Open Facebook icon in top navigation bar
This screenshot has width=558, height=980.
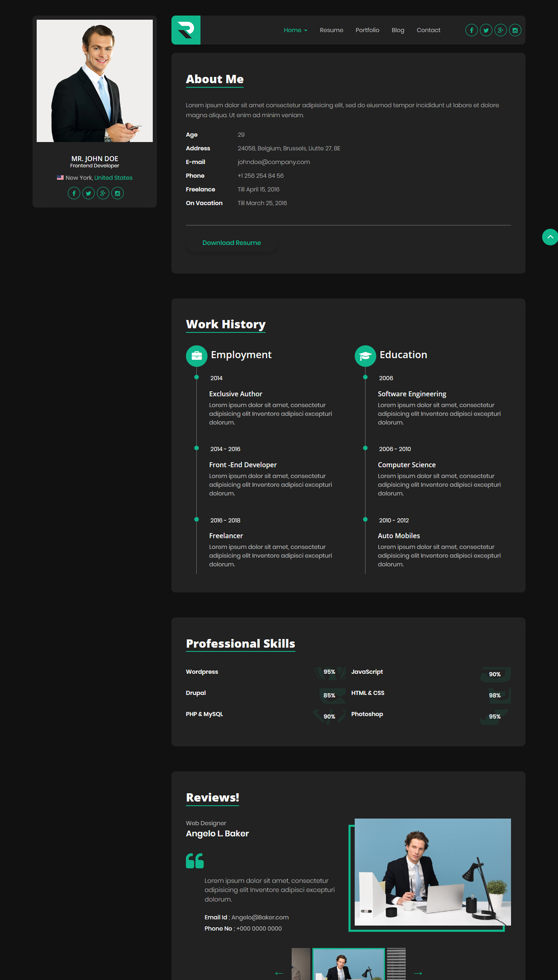[x=471, y=30]
